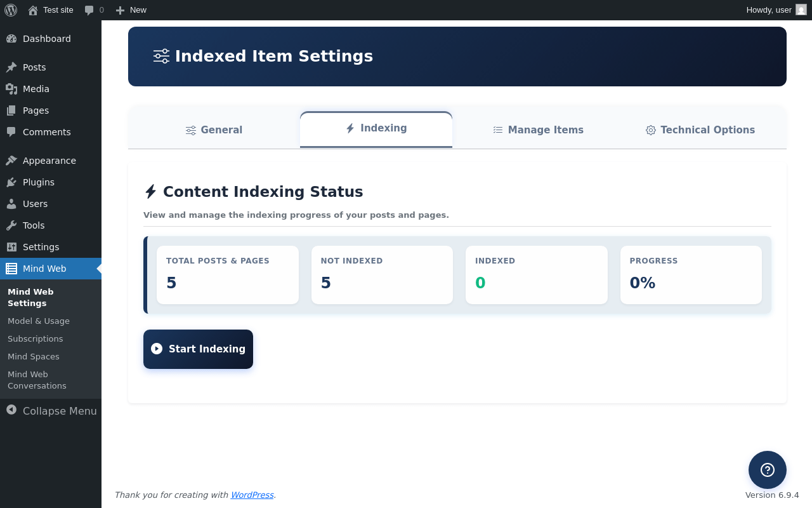
Task: Open the Howdy user account menu
Action: (775, 10)
